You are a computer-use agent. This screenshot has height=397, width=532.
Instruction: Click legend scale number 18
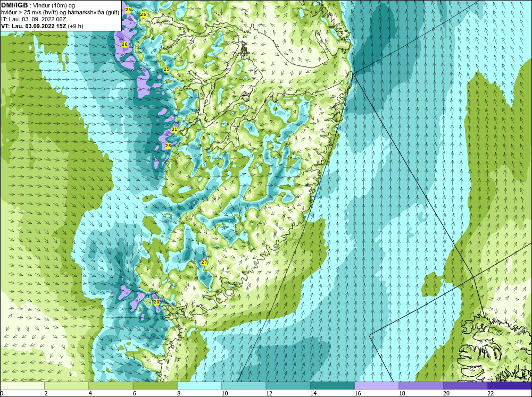click(x=402, y=393)
